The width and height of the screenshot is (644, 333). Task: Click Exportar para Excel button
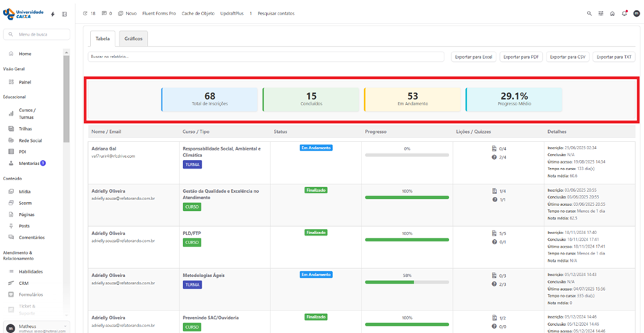coord(474,57)
